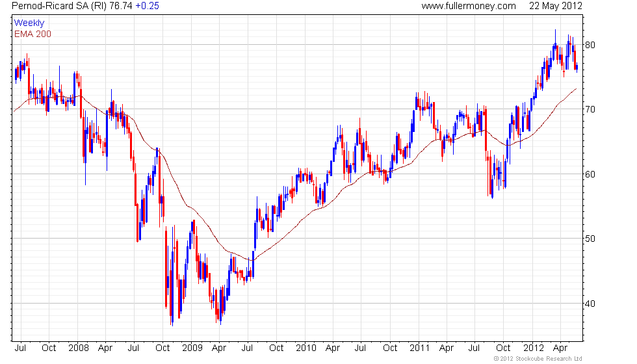
Task: Click the y-axis label 70
Action: coord(590,109)
